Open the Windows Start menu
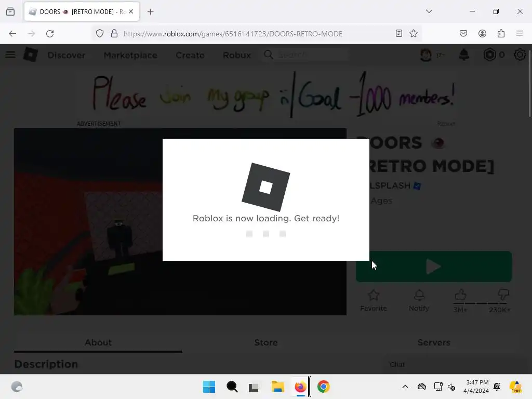This screenshot has width=532, height=399. click(209, 387)
